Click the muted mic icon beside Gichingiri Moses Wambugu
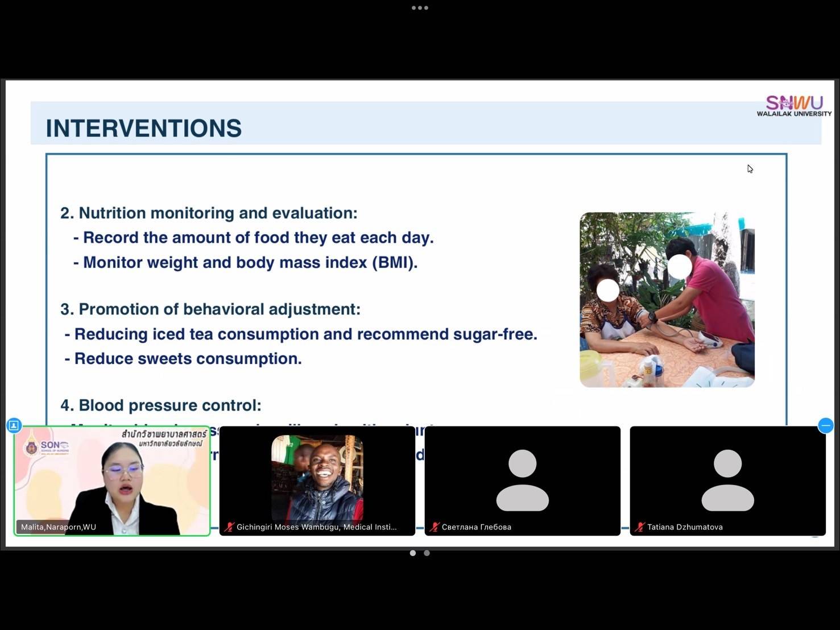 click(229, 527)
